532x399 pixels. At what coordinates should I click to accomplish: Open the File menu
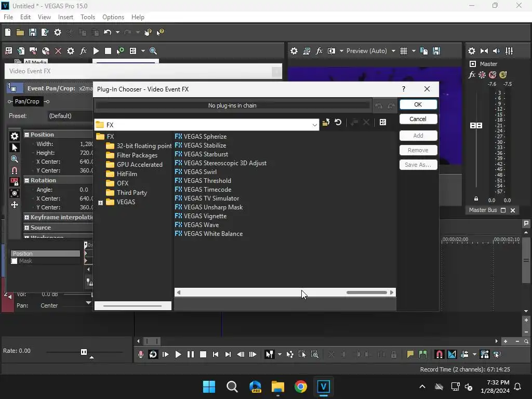(8, 17)
